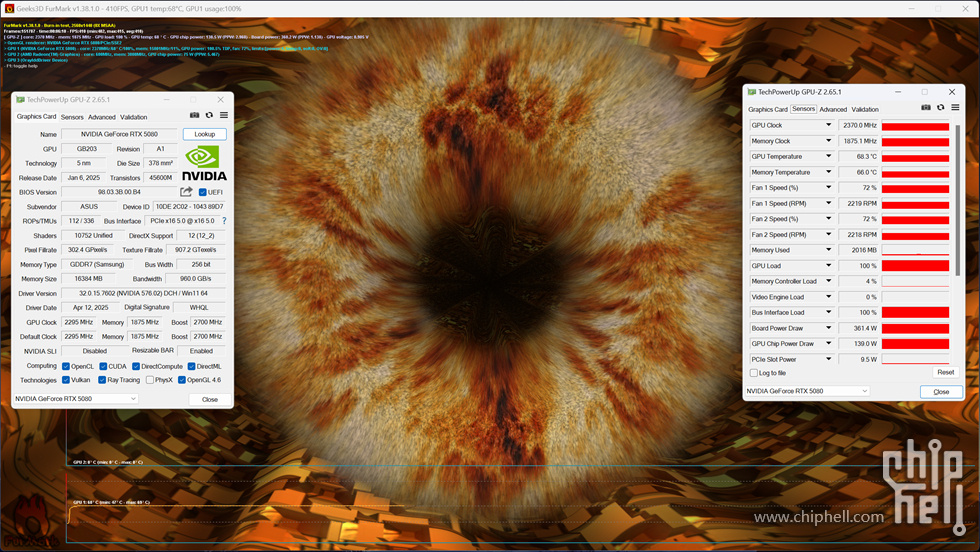Viewport: 980px width, 552px height.
Task: Toggle the Ray Tracing checkbox
Action: tap(102, 380)
